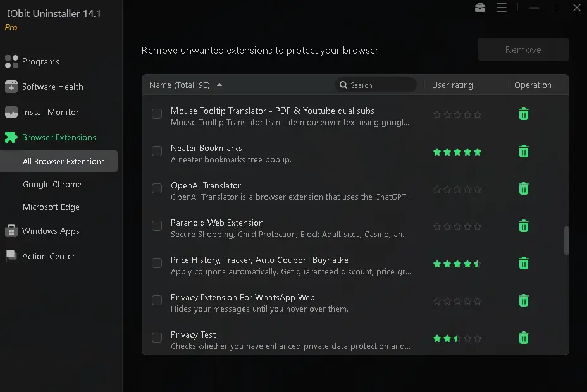Image resolution: width=587 pixels, height=392 pixels.
Task: Open the toolbox briefcase icon in title bar
Action: pyautogui.click(x=480, y=8)
